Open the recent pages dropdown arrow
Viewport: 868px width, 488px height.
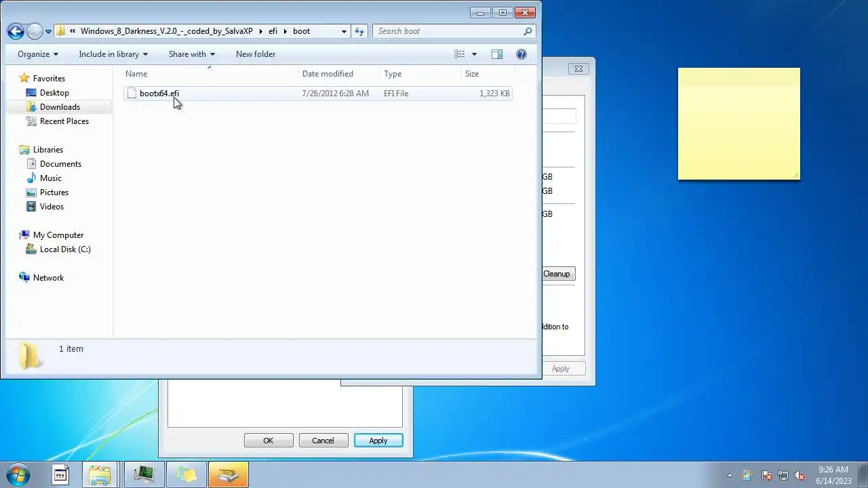(x=48, y=32)
